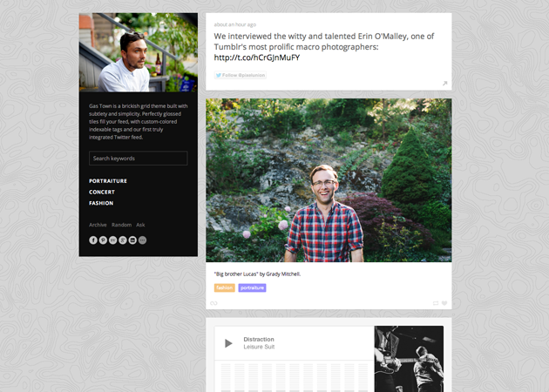Open the Pinterest social icon in sidebar
Image resolution: width=549 pixels, height=392 pixels.
[x=103, y=240]
